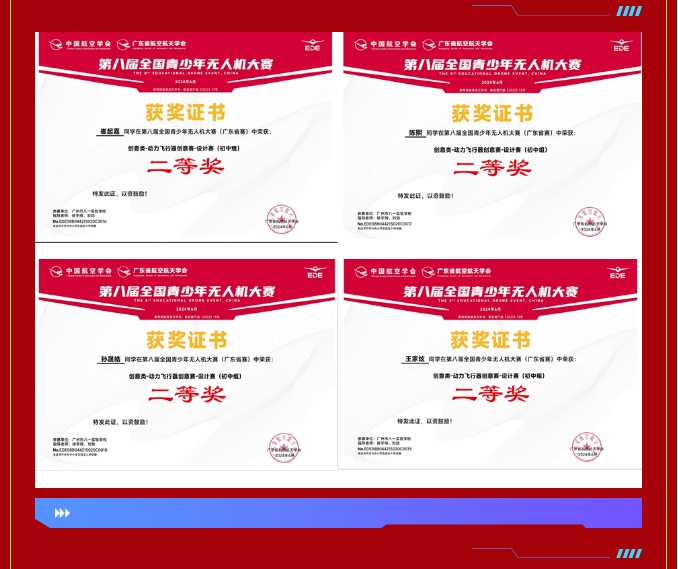Click 第八届全国青少年无人机大赛 title on bottom-right certificate
The image size is (678, 569).
(x=490, y=291)
